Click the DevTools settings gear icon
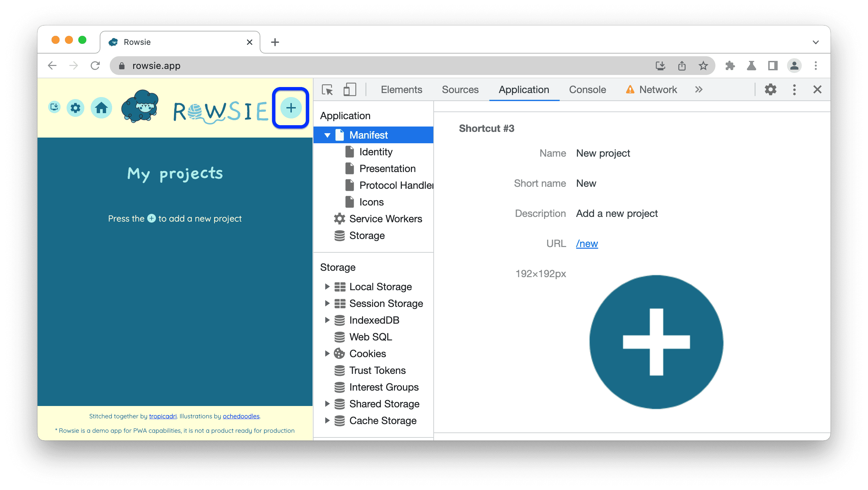 pos(771,89)
